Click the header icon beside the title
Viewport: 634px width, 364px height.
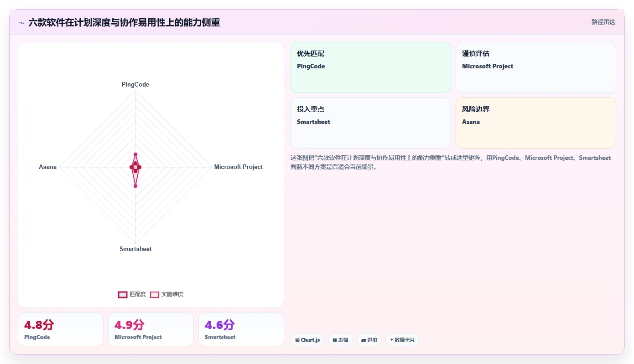point(21,22)
